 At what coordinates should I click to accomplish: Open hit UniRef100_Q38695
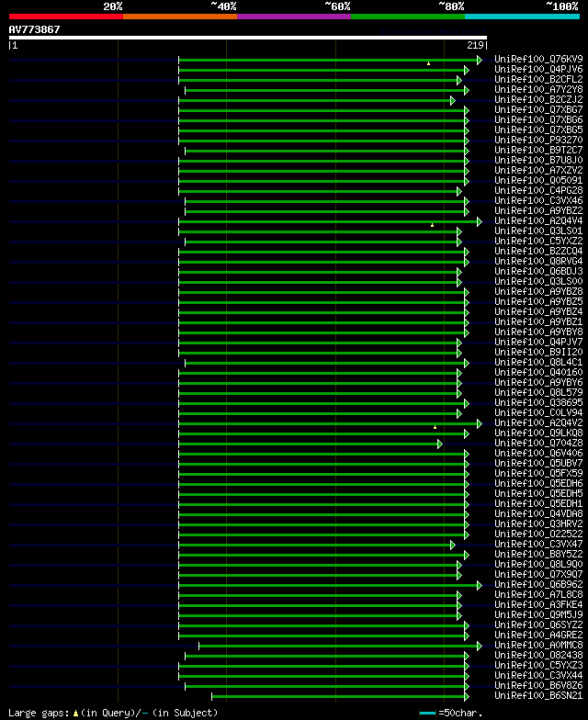point(538,402)
